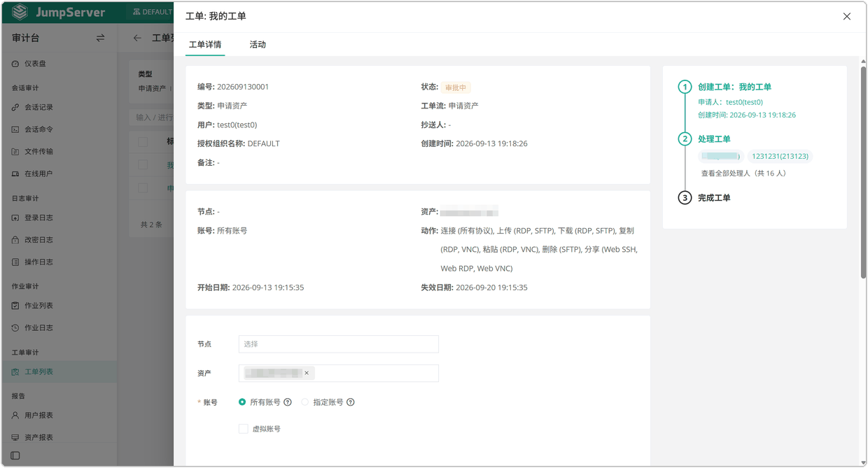Select the 所有账号 radio option
Image resolution: width=868 pixels, height=468 pixels.
242,402
